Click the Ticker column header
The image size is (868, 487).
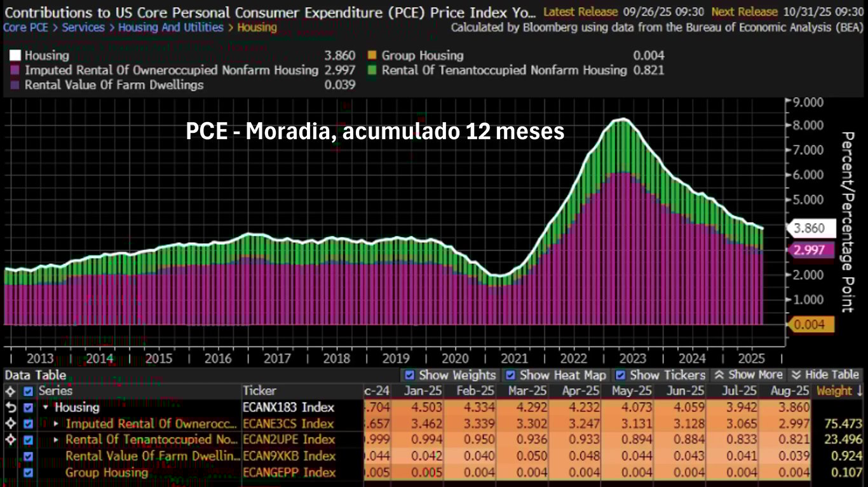coord(259,391)
